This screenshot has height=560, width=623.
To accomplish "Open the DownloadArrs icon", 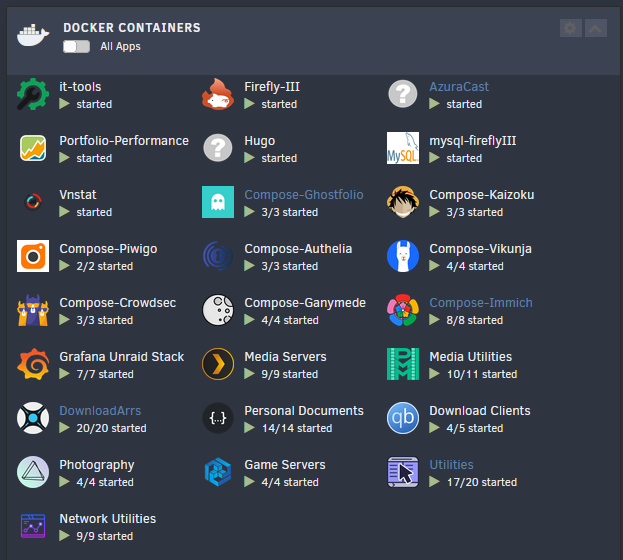I will click(33, 418).
